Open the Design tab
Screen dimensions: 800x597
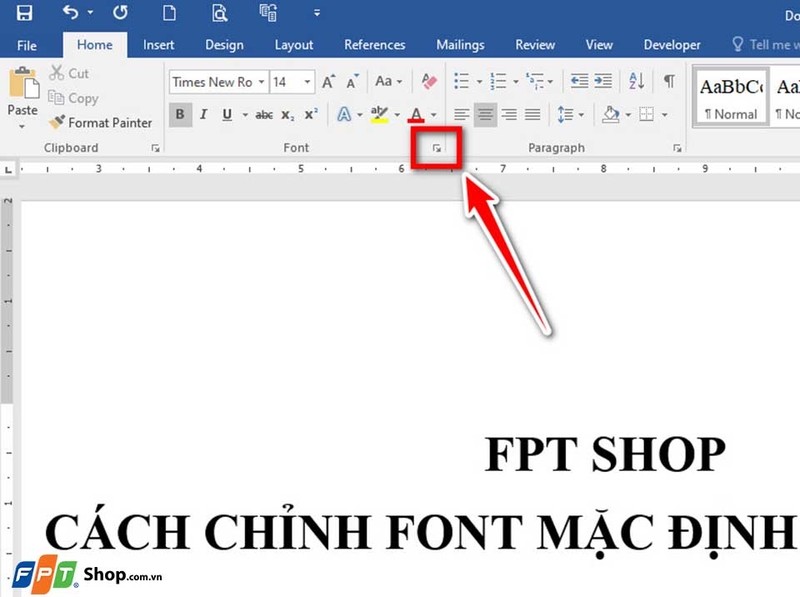[x=224, y=45]
